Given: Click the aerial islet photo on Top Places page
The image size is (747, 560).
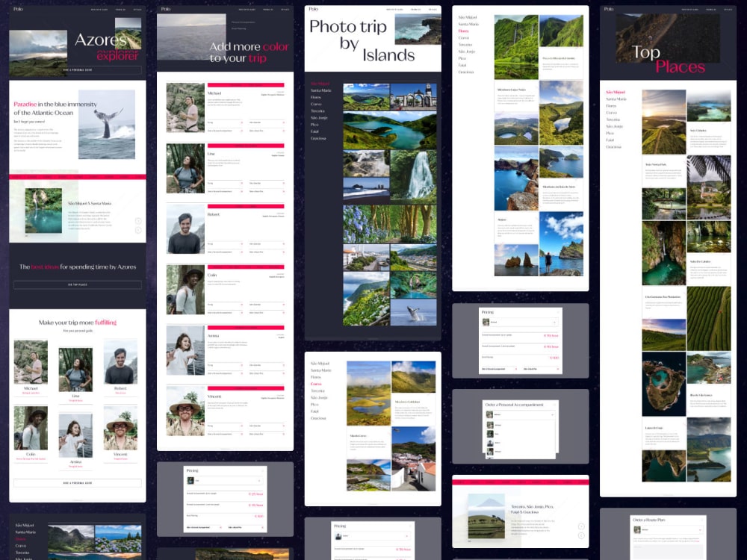Looking at the screenshot, I should (663, 385).
